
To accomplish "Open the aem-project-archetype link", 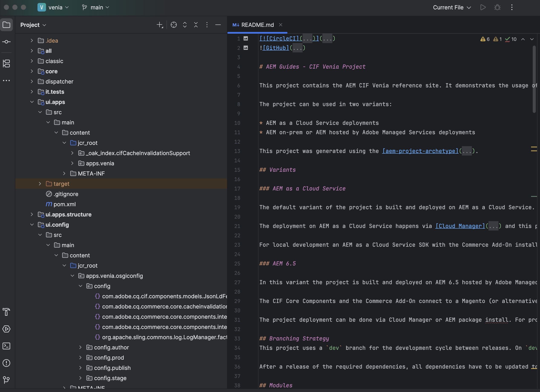I will [420, 151].
